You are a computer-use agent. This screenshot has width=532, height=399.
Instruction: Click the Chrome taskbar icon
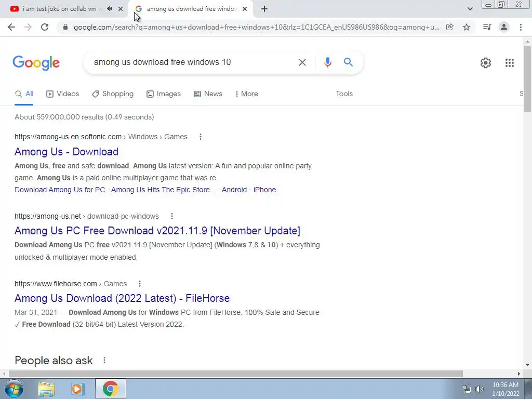tap(110, 389)
